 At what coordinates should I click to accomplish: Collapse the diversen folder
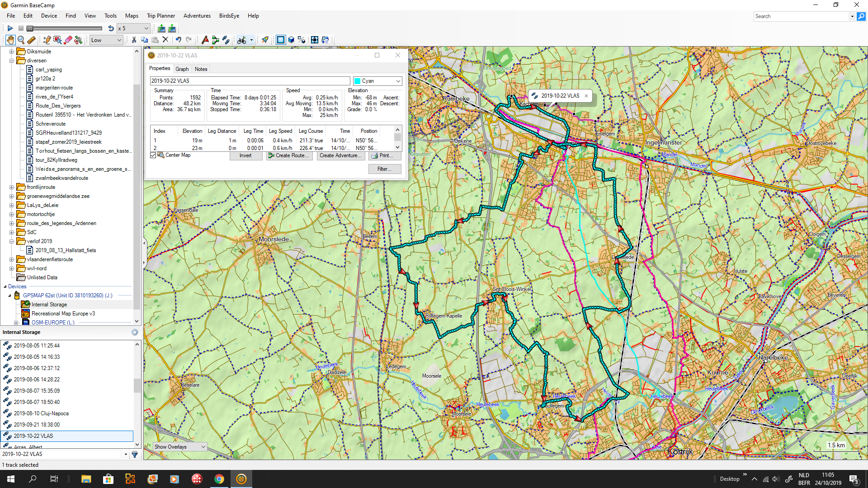(12, 61)
